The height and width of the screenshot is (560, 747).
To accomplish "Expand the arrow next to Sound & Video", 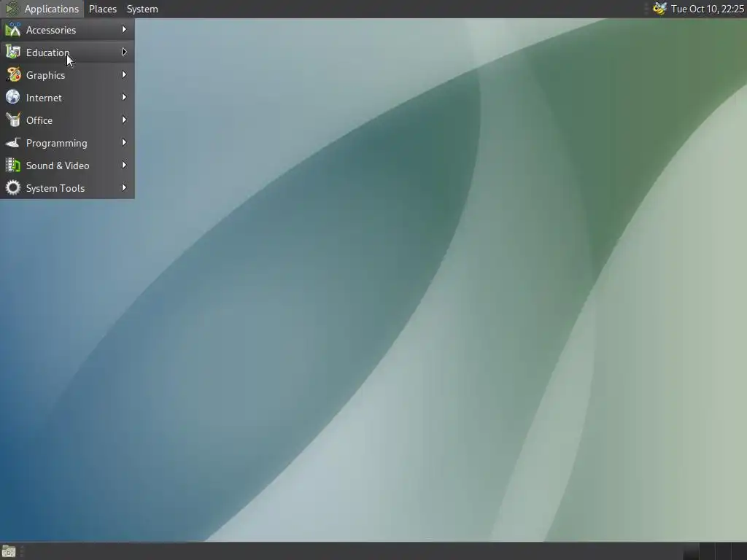I will pyautogui.click(x=124, y=166).
